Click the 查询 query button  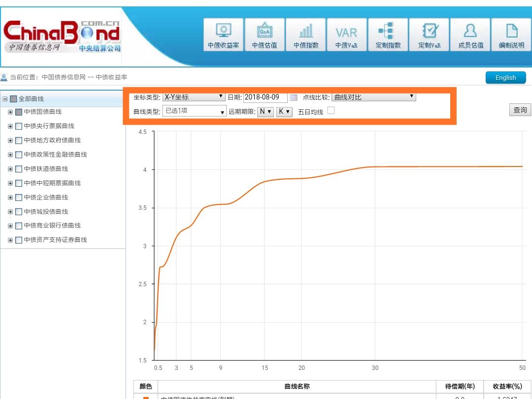[x=520, y=110]
